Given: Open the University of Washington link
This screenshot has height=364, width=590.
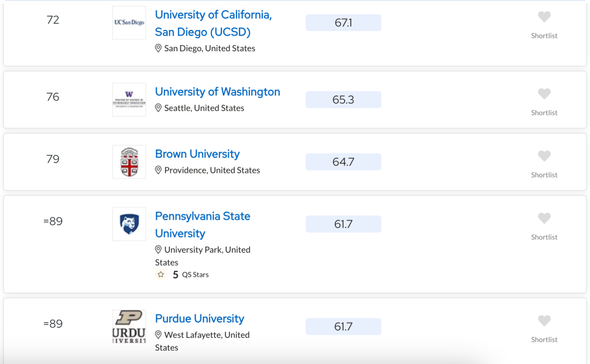Looking at the screenshot, I should (217, 92).
